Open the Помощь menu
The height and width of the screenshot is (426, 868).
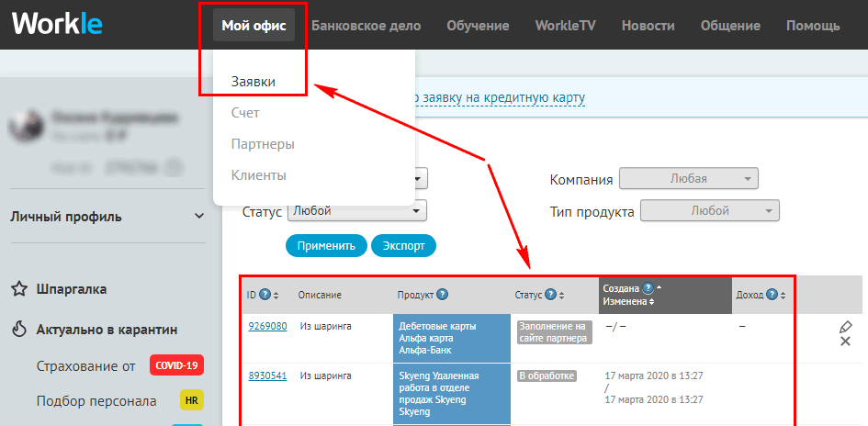tap(813, 26)
